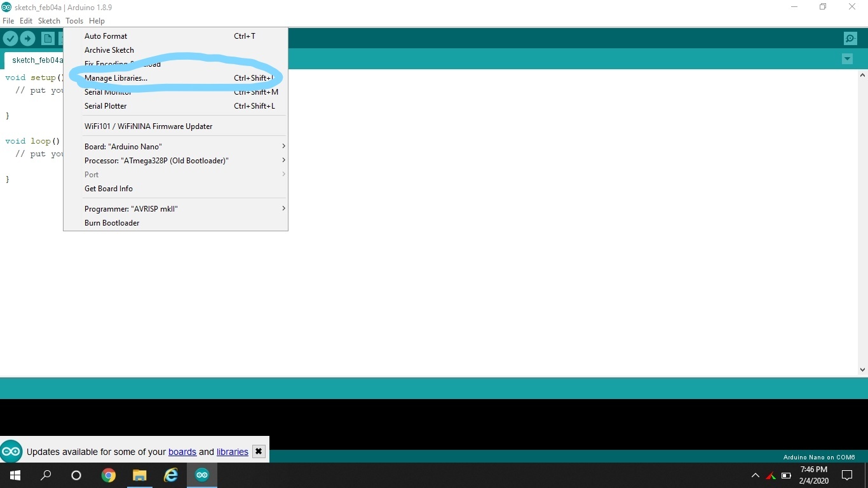868x488 pixels.
Task: Click the red network status tray icon
Action: click(x=771, y=475)
